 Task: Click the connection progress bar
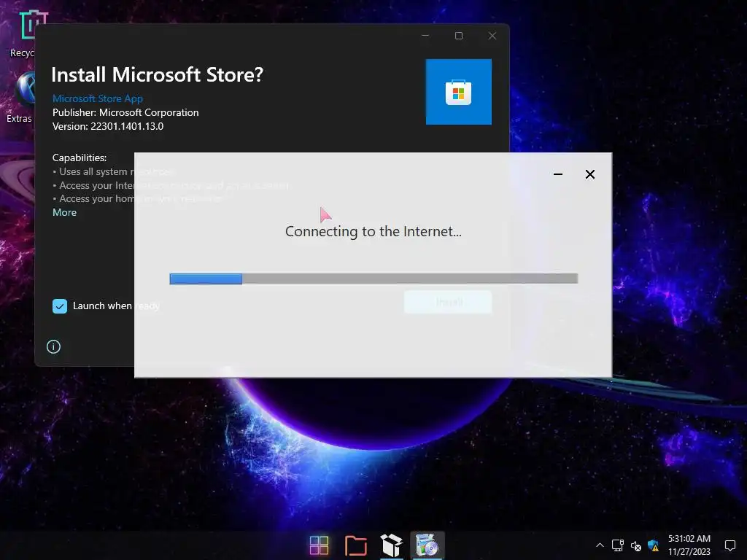[373, 279]
